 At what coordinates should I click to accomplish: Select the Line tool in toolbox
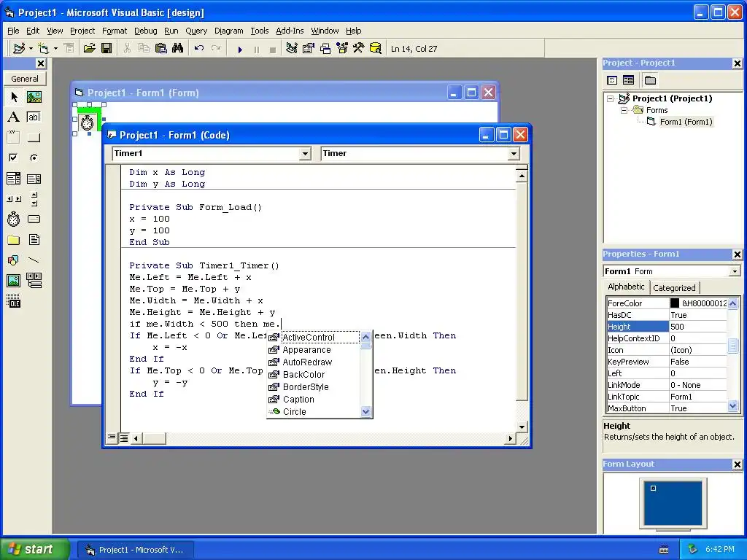[x=34, y=260]
